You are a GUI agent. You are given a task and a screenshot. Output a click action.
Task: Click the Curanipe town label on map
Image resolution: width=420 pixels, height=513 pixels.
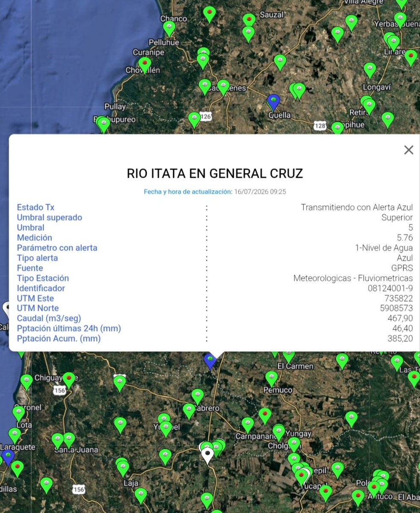point(148,52)
